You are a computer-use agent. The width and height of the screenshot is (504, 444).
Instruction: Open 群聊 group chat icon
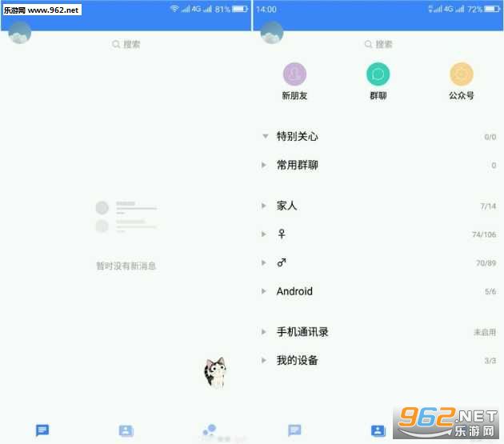(378, 74)
